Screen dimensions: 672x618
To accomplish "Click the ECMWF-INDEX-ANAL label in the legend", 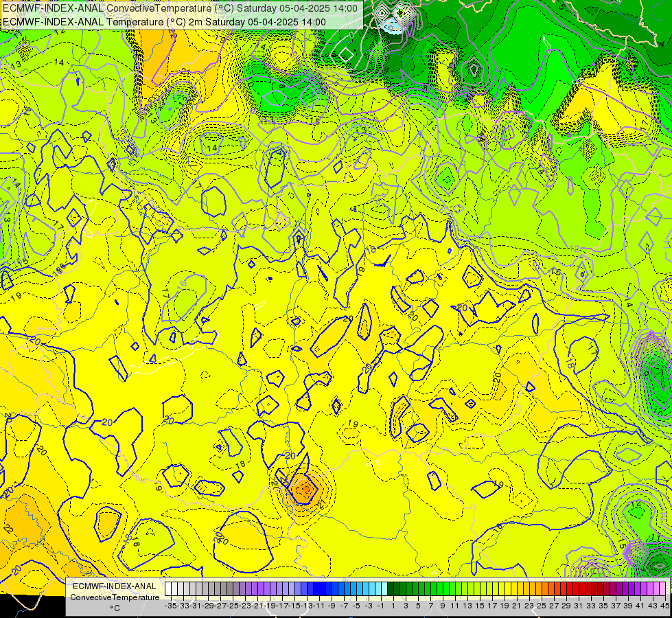I will tap(115, 586).
